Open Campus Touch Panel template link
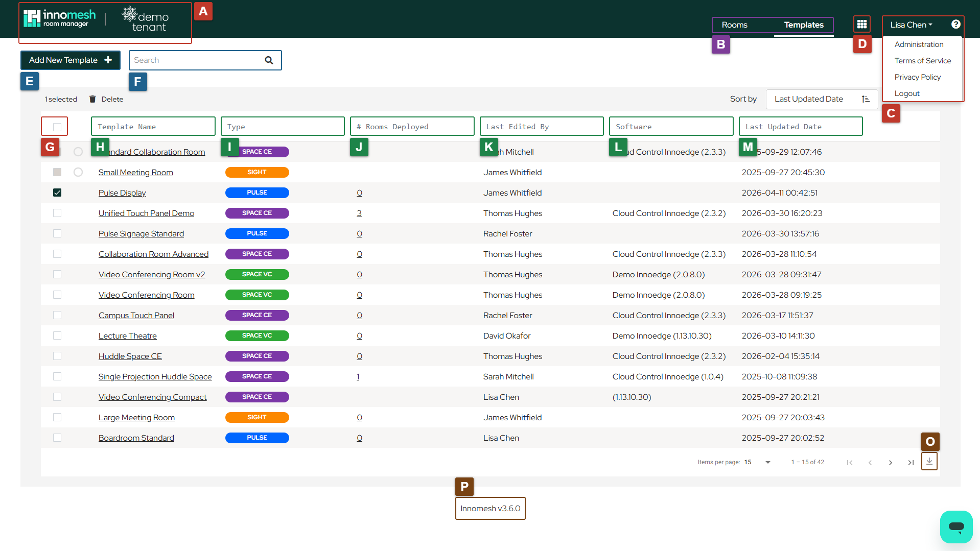This screenshot has width=980, height=551. coord(136,315)
